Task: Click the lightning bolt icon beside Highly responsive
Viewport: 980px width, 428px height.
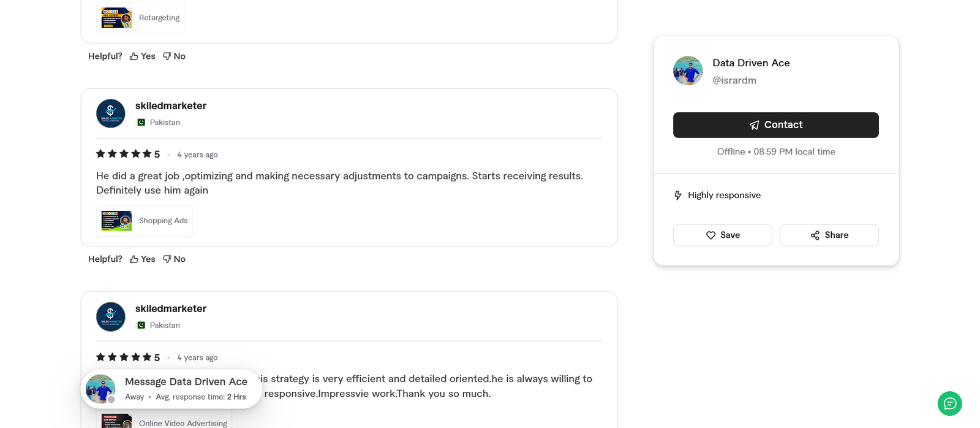Action: click(677, 195)
